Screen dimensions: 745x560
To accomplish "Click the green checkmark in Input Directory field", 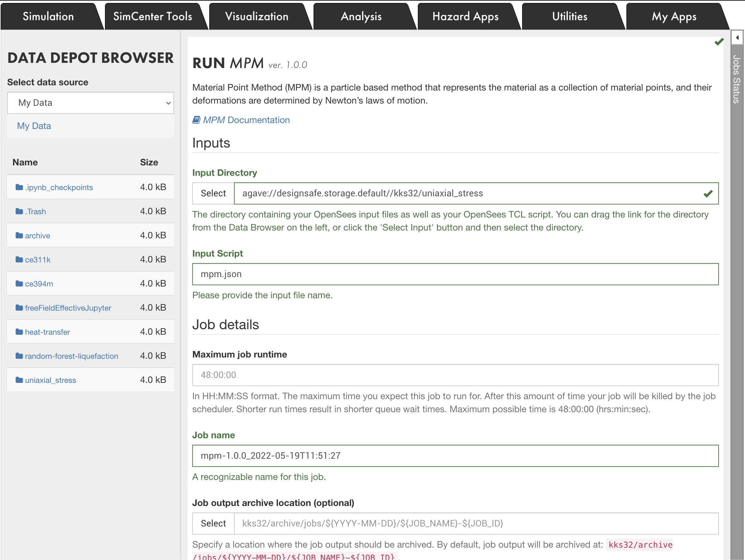I will coord(708,193).
